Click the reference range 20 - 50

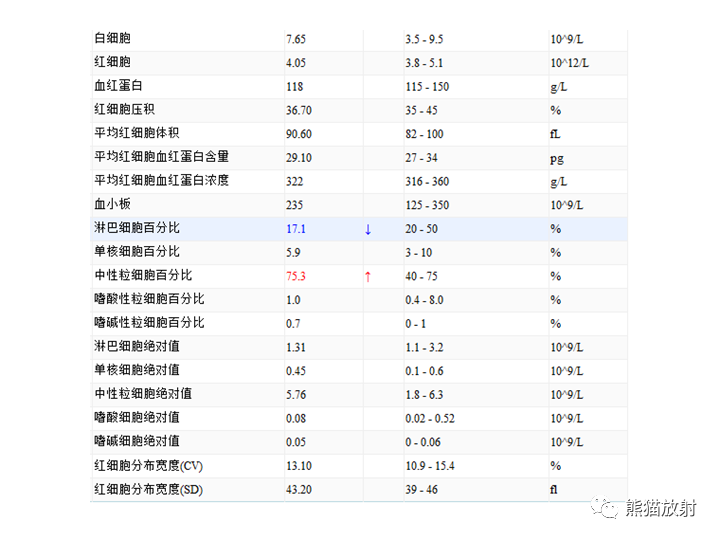(x=421, y=229)
